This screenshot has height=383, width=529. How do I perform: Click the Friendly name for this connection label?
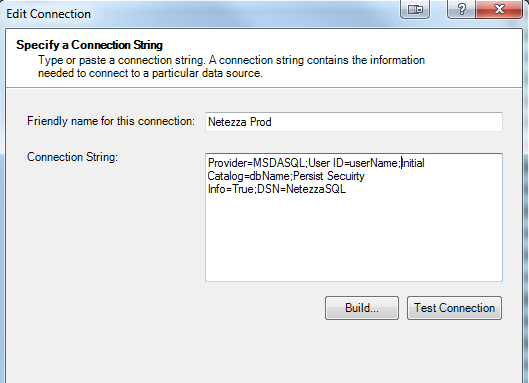(111, 121)
